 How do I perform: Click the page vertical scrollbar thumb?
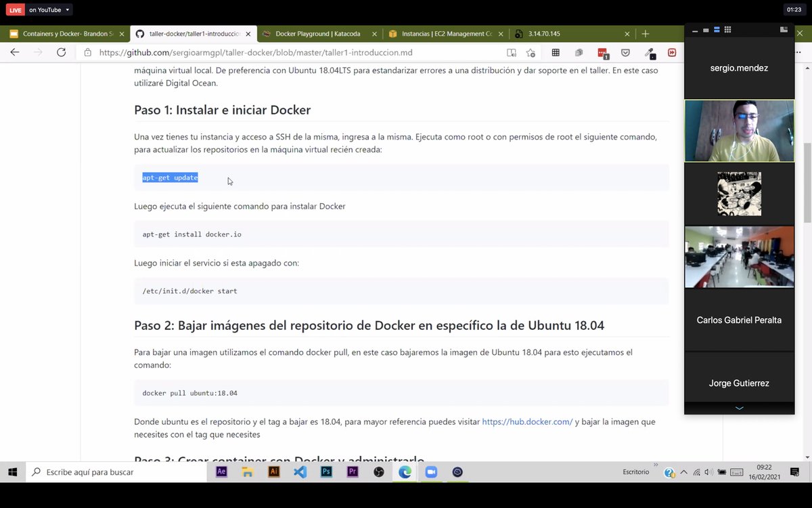807,183
